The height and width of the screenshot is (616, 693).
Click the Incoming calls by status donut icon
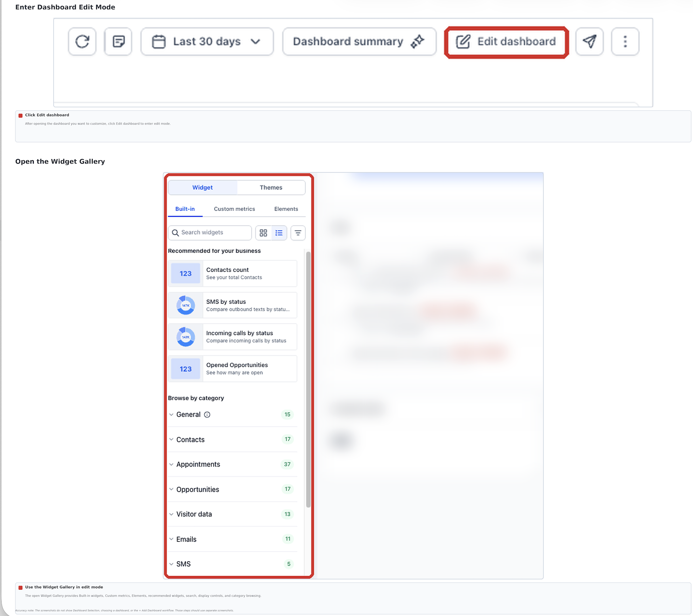[x=186, y=337]
